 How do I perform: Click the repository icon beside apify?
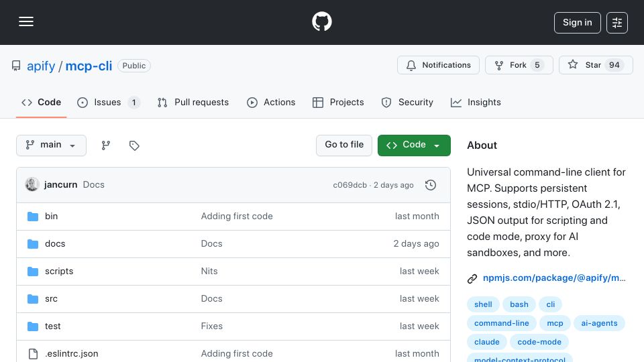click(x=16, y=66)
